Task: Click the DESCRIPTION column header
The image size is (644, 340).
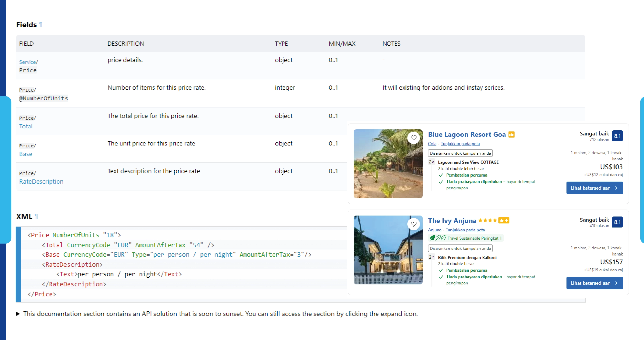Action: (x=126, y=44)
